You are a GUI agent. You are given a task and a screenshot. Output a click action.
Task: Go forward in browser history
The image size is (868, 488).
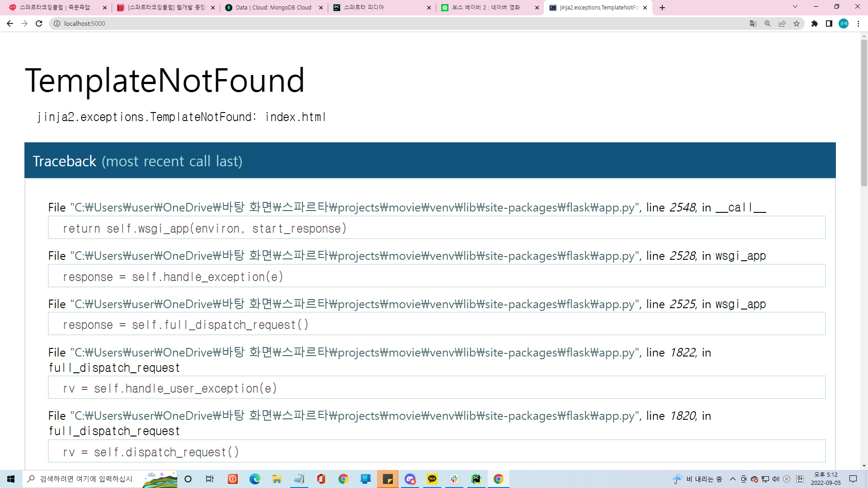click(24, 23)
